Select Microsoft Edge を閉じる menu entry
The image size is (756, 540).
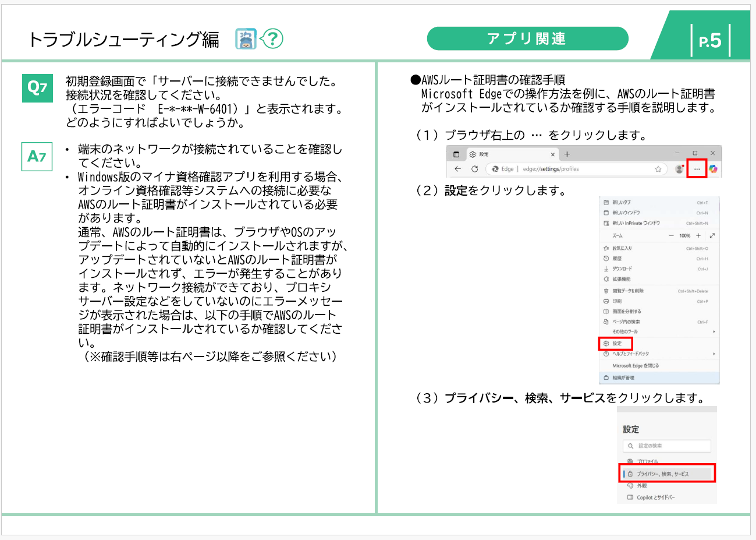[x=659, y=366]
